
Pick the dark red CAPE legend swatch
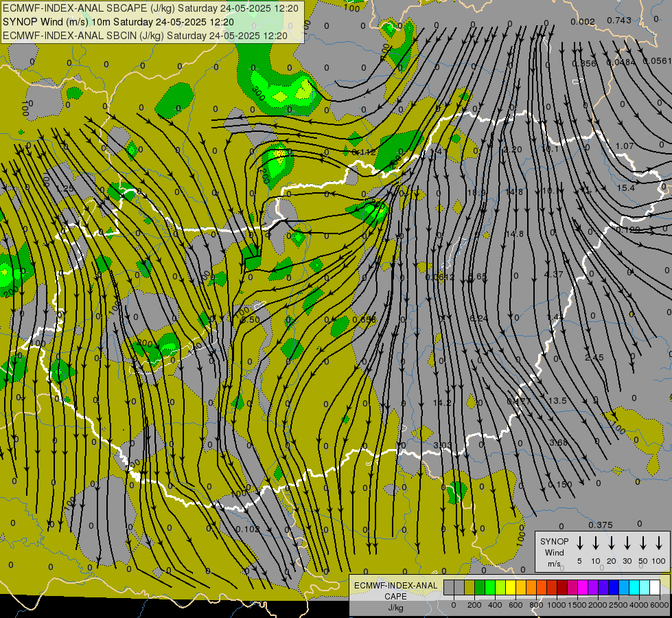click(563, 587)
